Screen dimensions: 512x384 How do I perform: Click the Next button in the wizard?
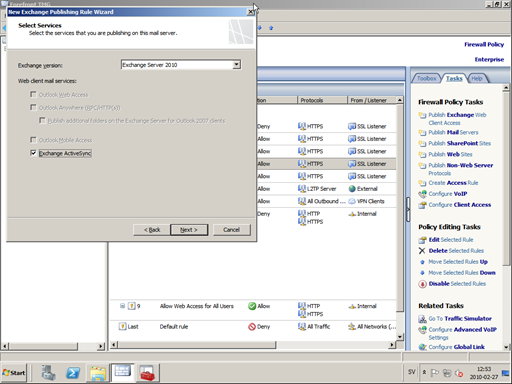189,230
